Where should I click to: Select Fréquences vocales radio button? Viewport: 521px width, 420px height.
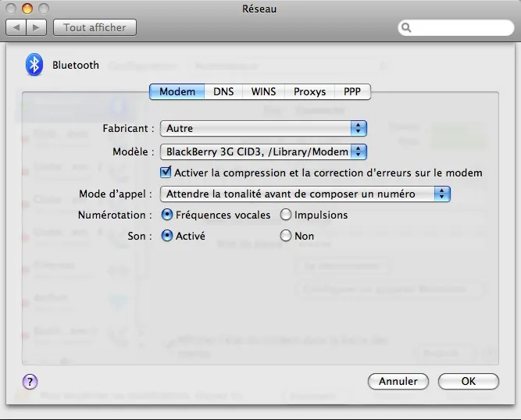(x=167, y=215)
